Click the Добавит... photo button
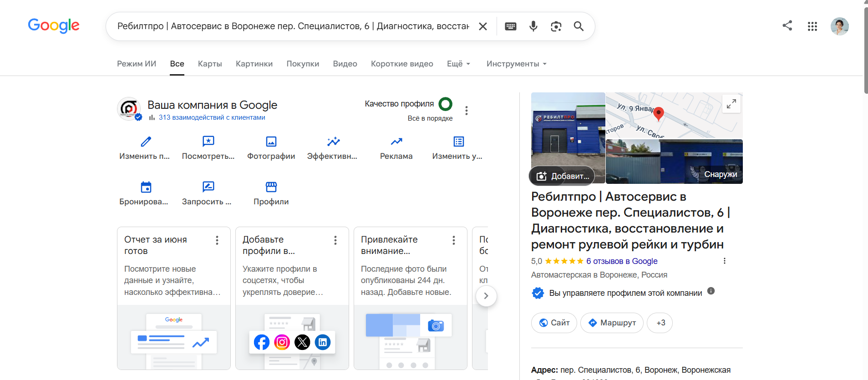Viewport: 868px width, 380px height. coord(562,176)
